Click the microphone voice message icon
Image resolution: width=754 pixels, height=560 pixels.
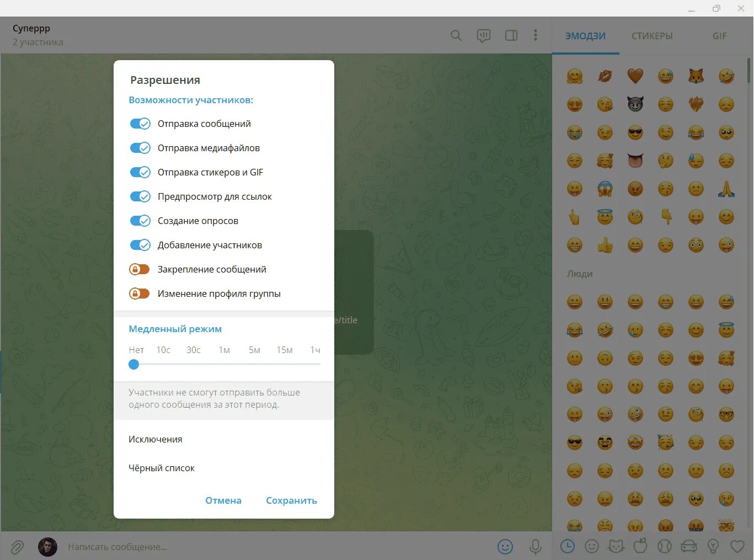535,547
